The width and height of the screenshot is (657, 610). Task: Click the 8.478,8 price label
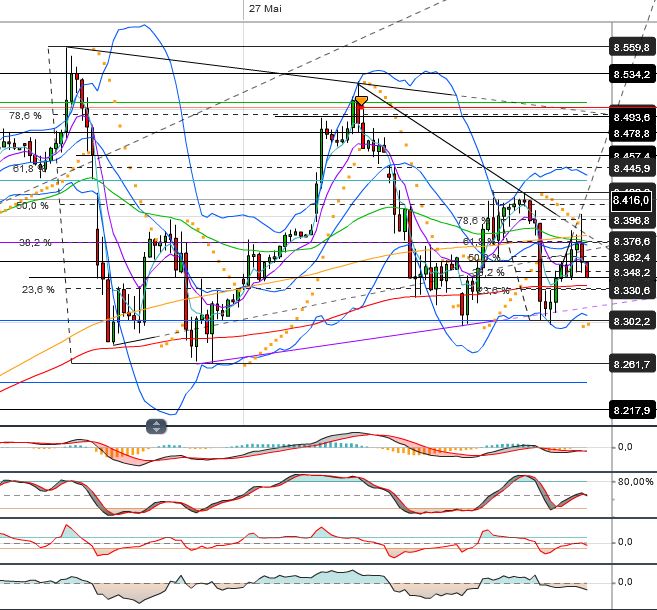tap(632, 134)
